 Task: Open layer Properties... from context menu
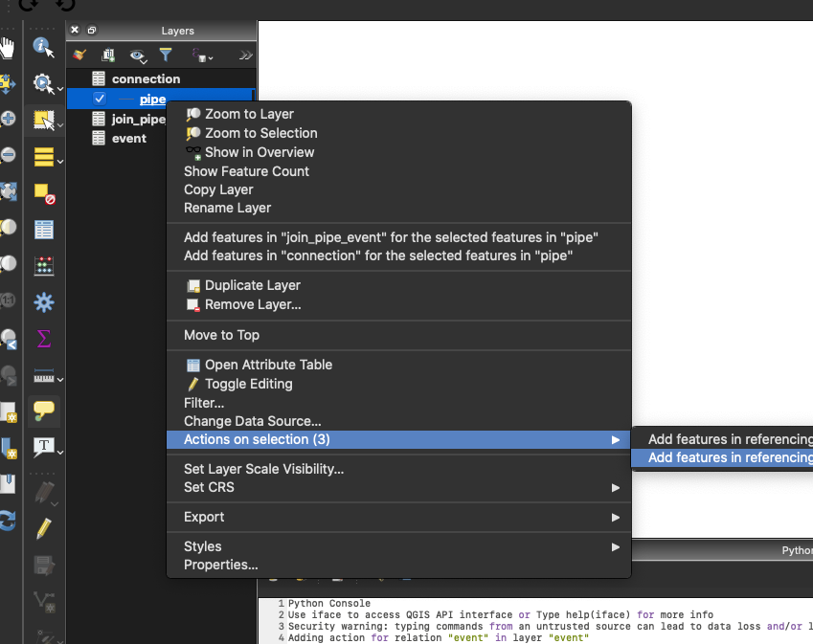tap(220, 565)
